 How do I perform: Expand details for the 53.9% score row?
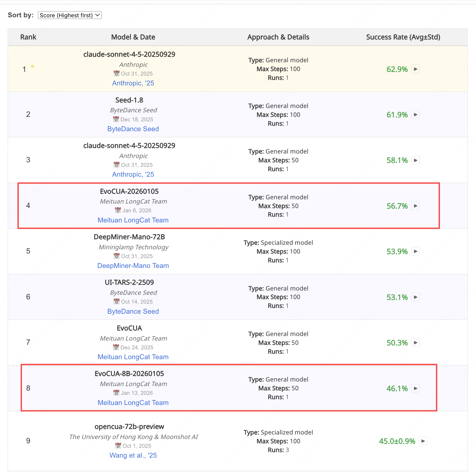click(x=416, y=251)
